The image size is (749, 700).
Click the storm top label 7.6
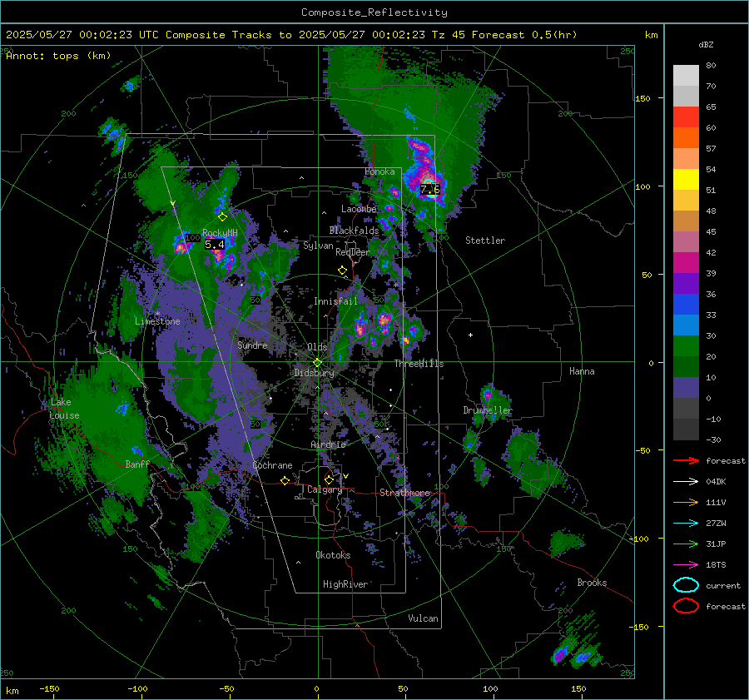[x=430, y=189]
